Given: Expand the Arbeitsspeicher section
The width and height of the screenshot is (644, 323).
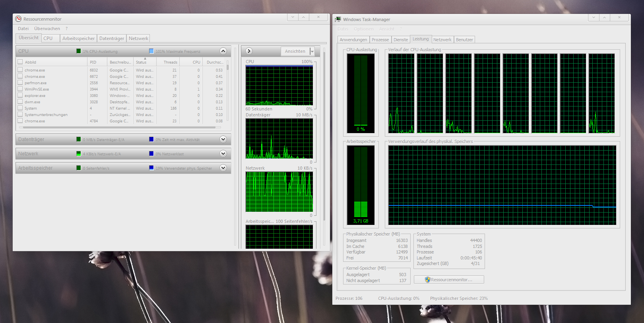Looking at the screenshot, I should 223,168.
